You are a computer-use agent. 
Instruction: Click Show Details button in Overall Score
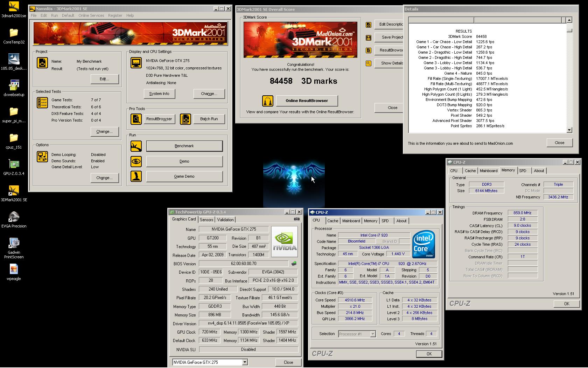pos(389,63)
